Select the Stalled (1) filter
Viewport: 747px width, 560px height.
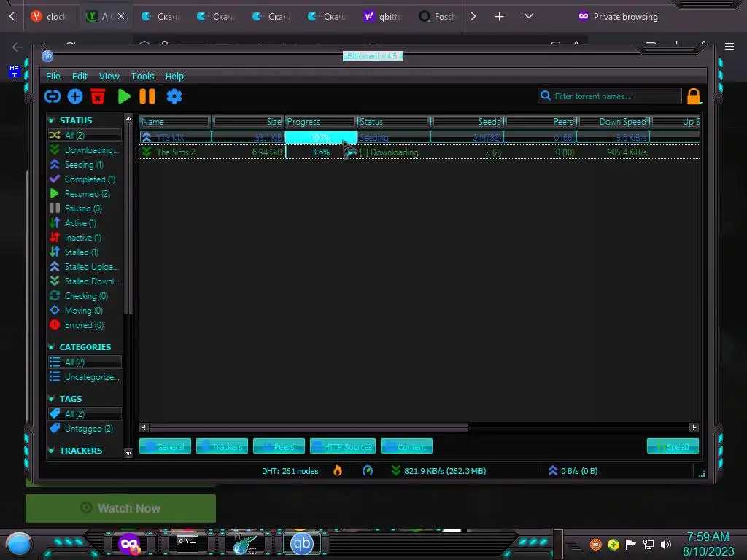(85, 252)
